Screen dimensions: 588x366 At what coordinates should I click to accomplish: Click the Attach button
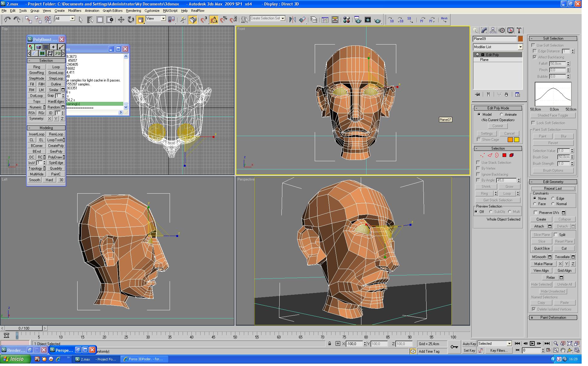(x=539, y=226)
